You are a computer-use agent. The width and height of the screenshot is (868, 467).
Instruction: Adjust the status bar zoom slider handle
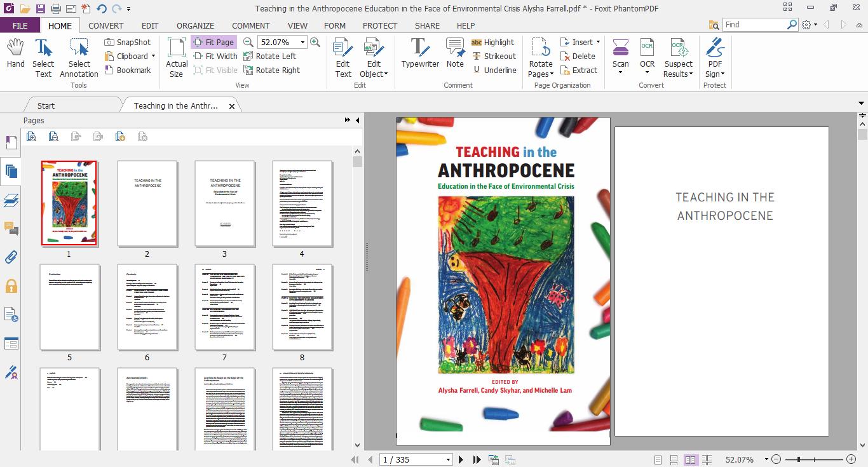tap(798, 459)
